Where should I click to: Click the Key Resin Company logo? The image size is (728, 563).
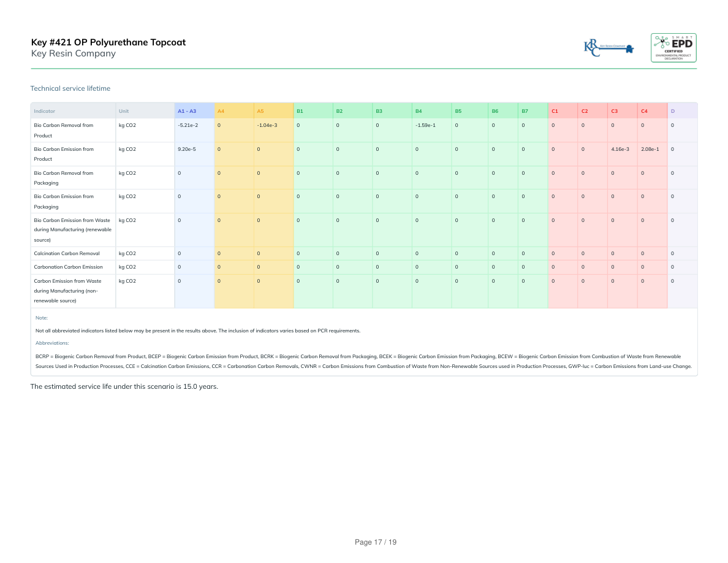609,47
